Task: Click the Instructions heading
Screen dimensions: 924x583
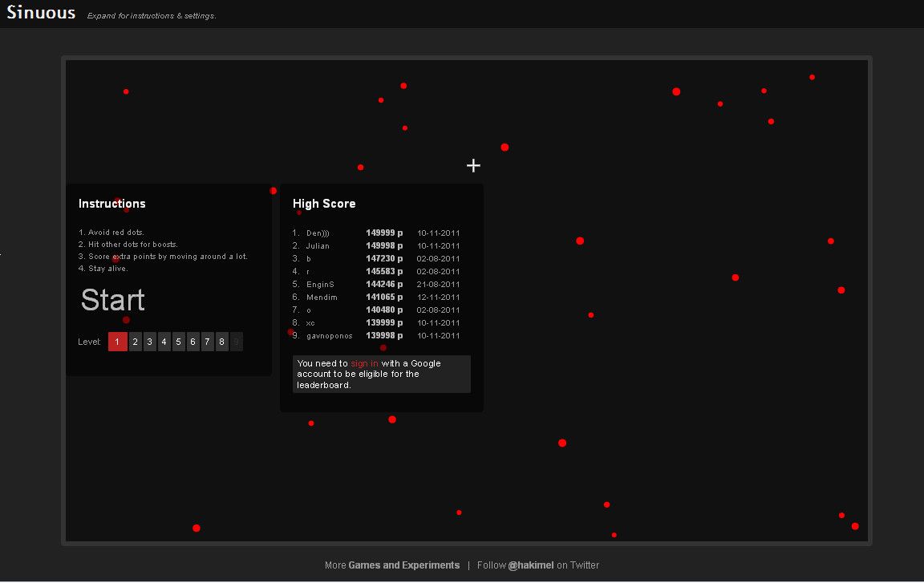Action: pos(111,204)
